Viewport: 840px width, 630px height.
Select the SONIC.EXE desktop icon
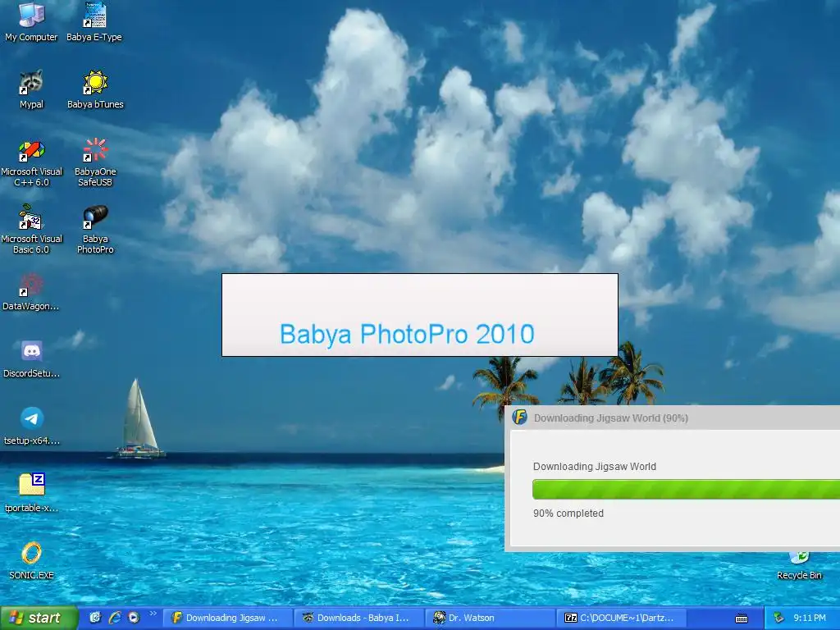(x=31, y=560)
